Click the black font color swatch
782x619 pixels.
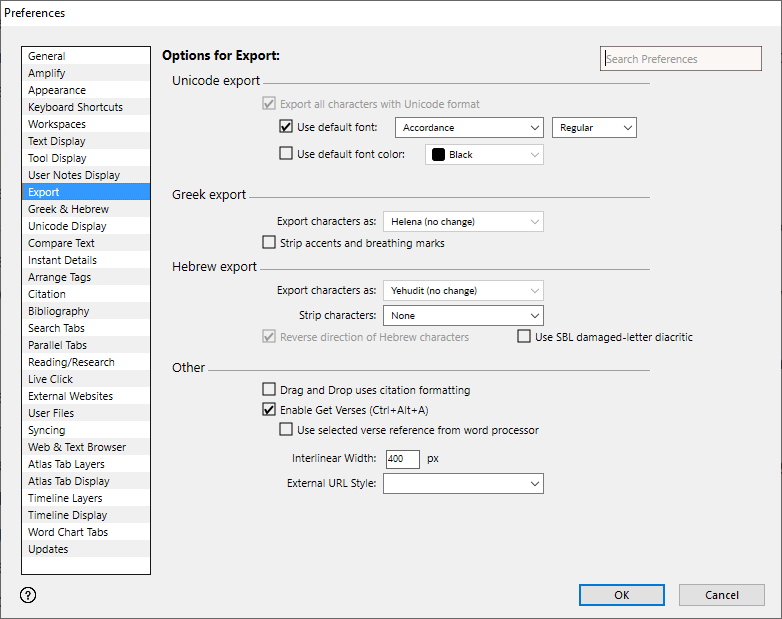coord(438,155)
